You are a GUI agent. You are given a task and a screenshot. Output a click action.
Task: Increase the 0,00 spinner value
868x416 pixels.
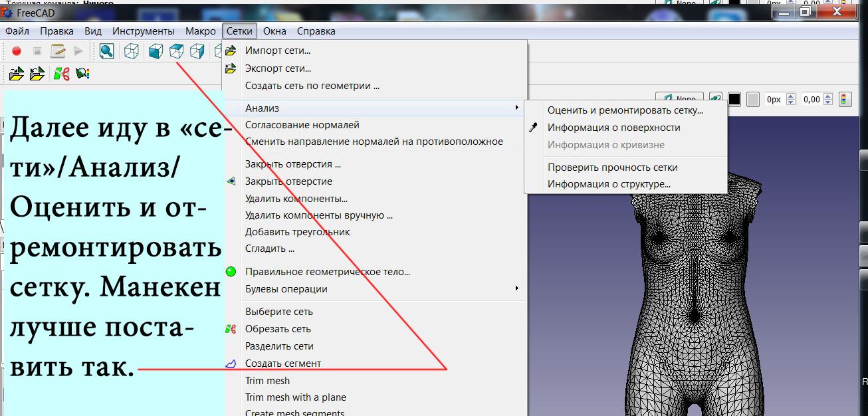(x=827, y=96)
